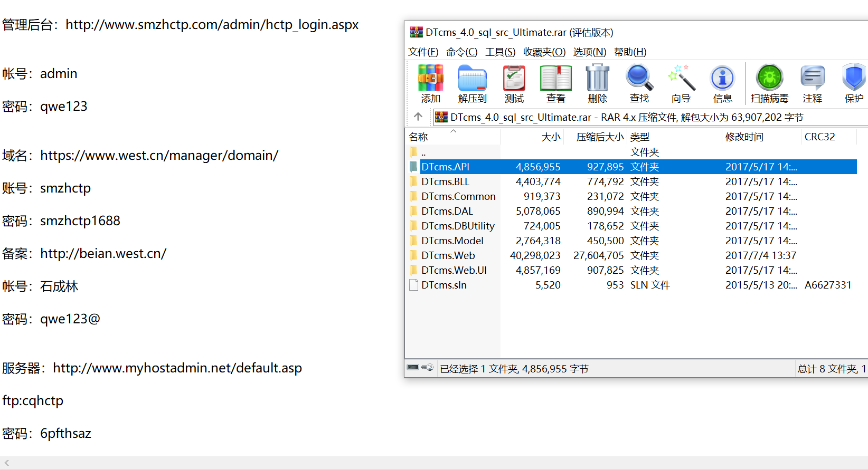
Task: Click the parent '..' folder icon
Action: pos(413,152)
